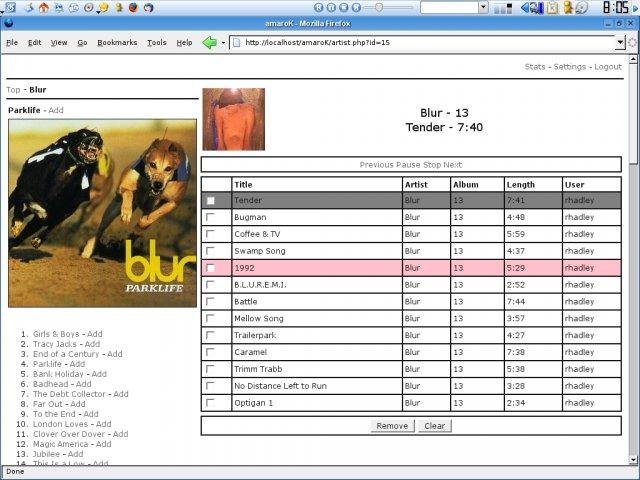Image resolution: width=640 pixels, height=480 pixels.
Task: Click Stop in page playback controls
Action: 432,165
